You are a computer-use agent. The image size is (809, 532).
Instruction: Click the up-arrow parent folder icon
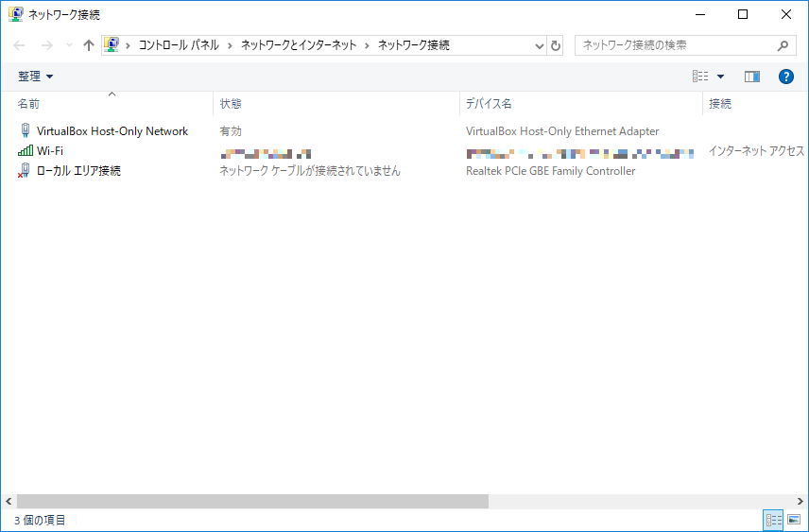click(x=89, y=45)
